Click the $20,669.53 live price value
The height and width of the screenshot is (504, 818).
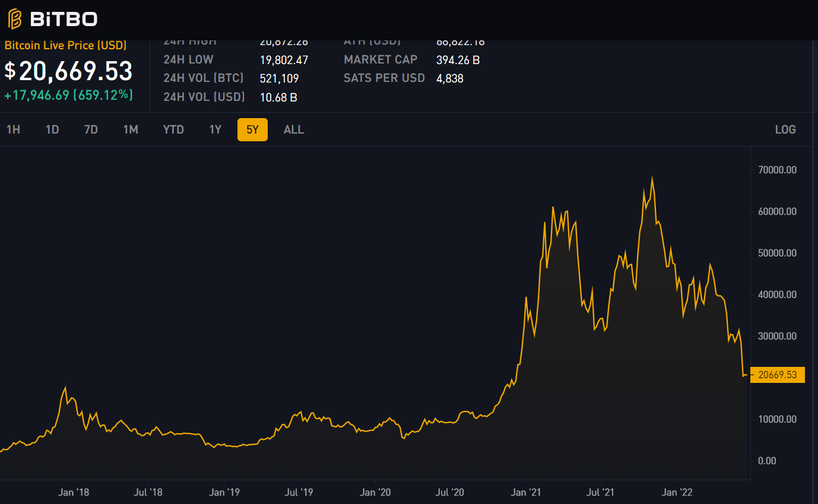68,71
